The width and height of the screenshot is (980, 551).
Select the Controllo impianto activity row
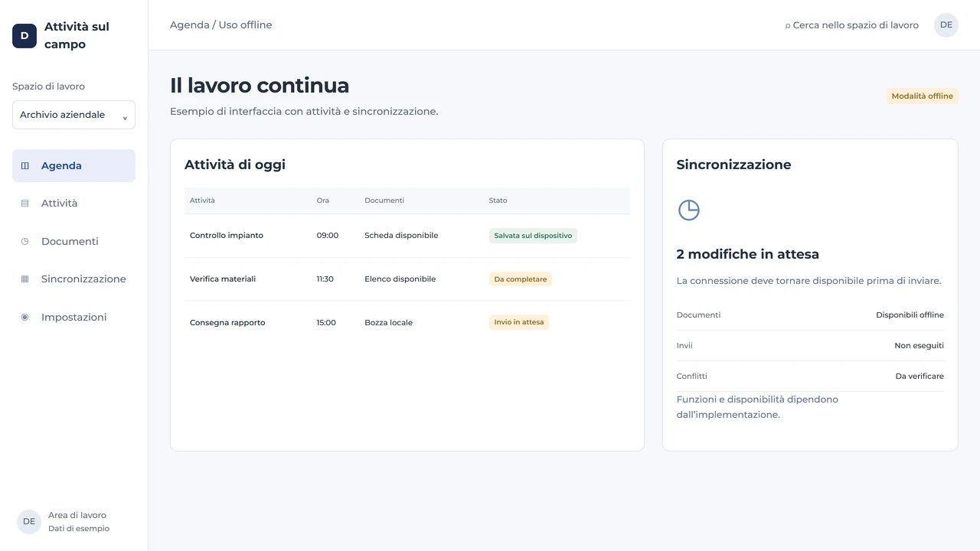pos(407,236)
